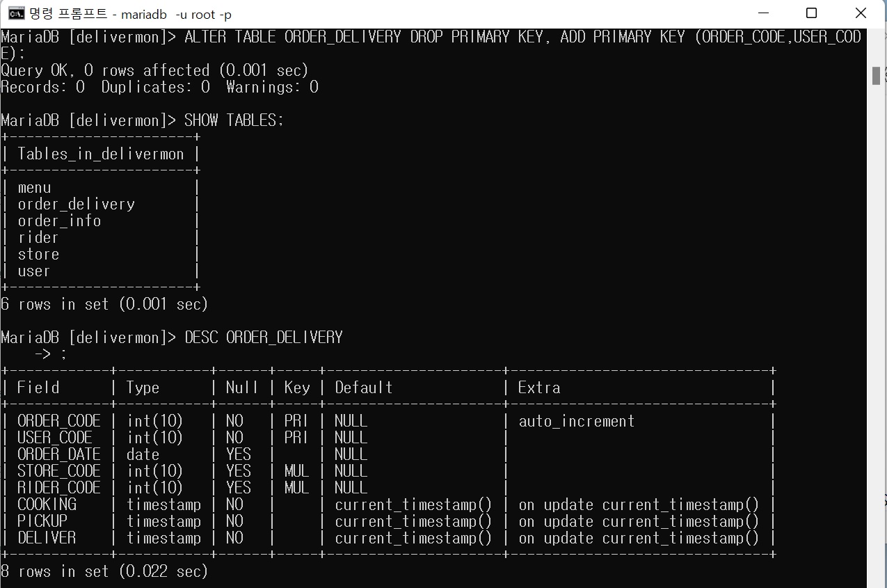Click the RIDER_CODE field cell
887x588 pixels.
(59, 488)
